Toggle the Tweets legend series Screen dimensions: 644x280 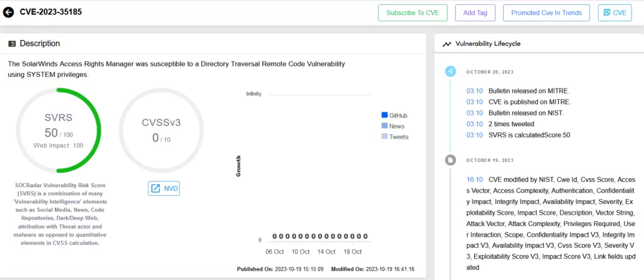[x=395, y=137]
